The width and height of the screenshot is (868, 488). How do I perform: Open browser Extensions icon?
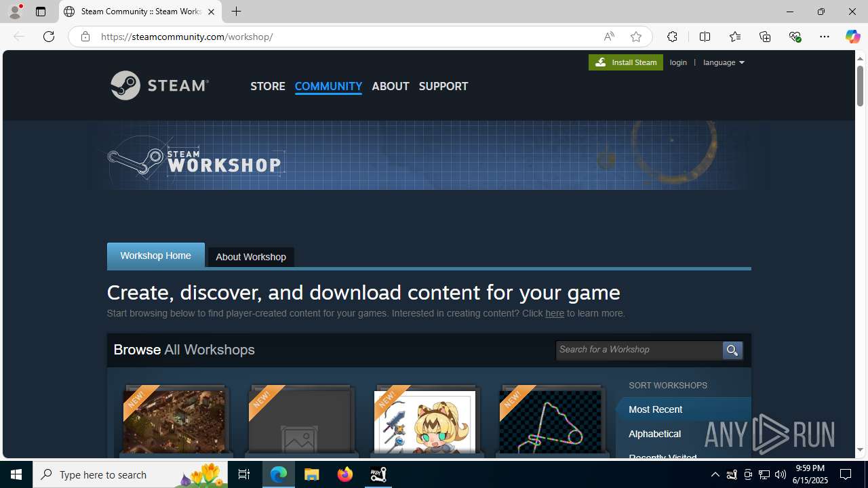672,37
